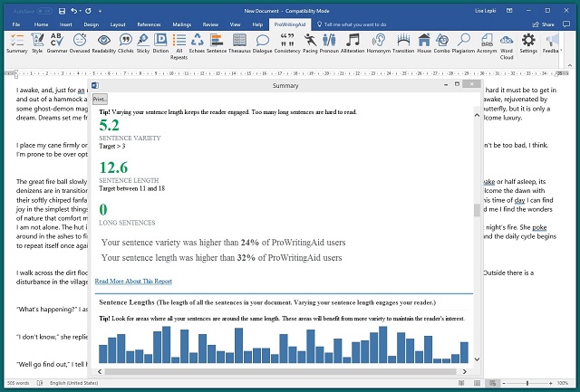Switch to Read Mode view
The image size is (580, 392).
(x=461, y=383)
